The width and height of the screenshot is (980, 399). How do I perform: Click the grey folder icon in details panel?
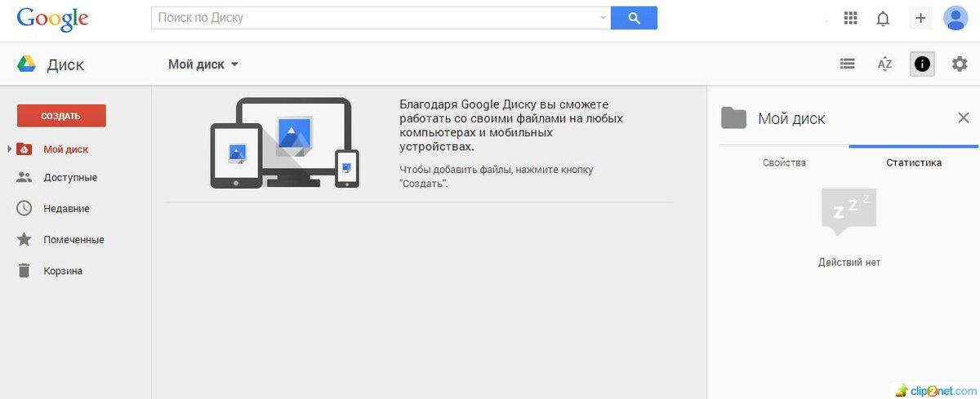(734, 118)
